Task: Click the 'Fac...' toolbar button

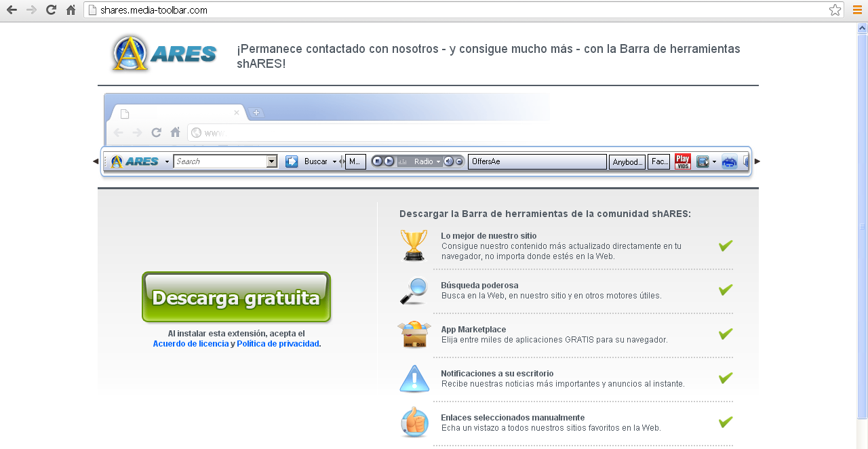Action: 659,161
